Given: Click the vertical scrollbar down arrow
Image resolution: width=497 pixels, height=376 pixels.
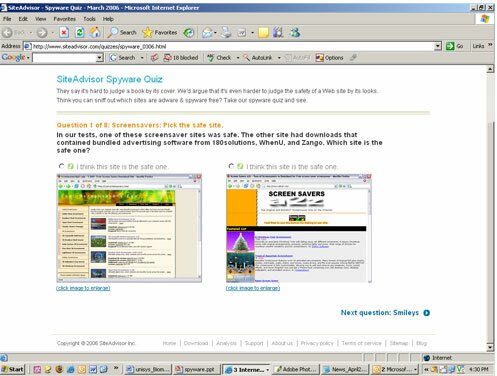Looking at the screenshot, I should tap(490, 348).
